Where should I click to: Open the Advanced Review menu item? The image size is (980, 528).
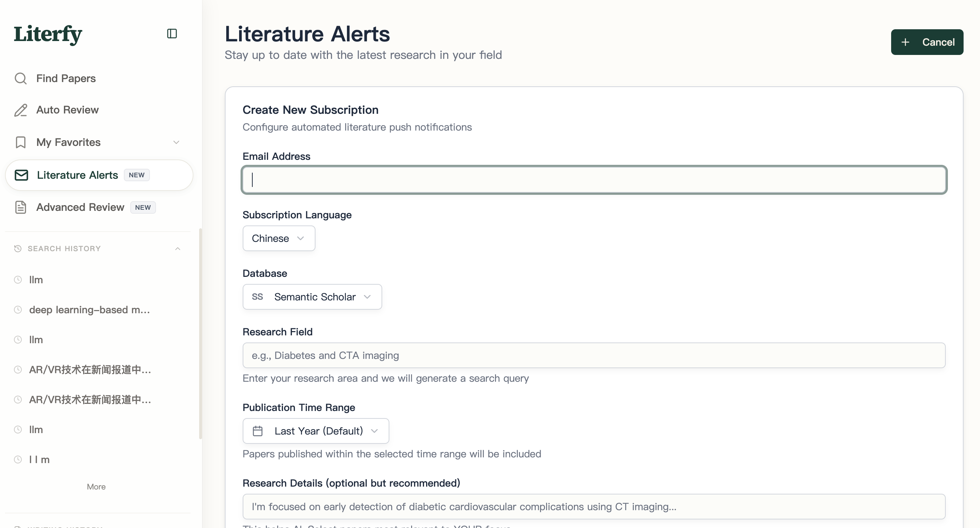pos(80,207)
